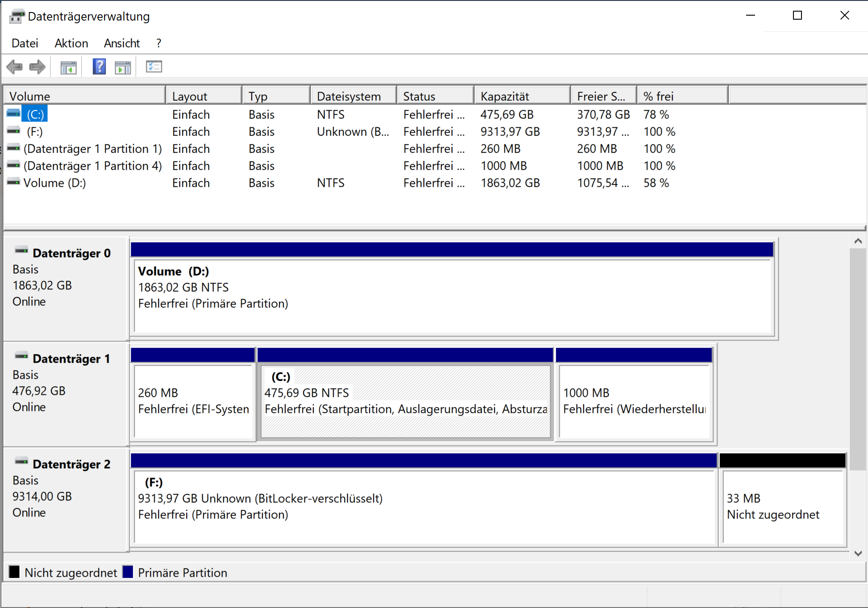
Task: Click the Forward arrow toolbar icon
Action: coord(38,67)
